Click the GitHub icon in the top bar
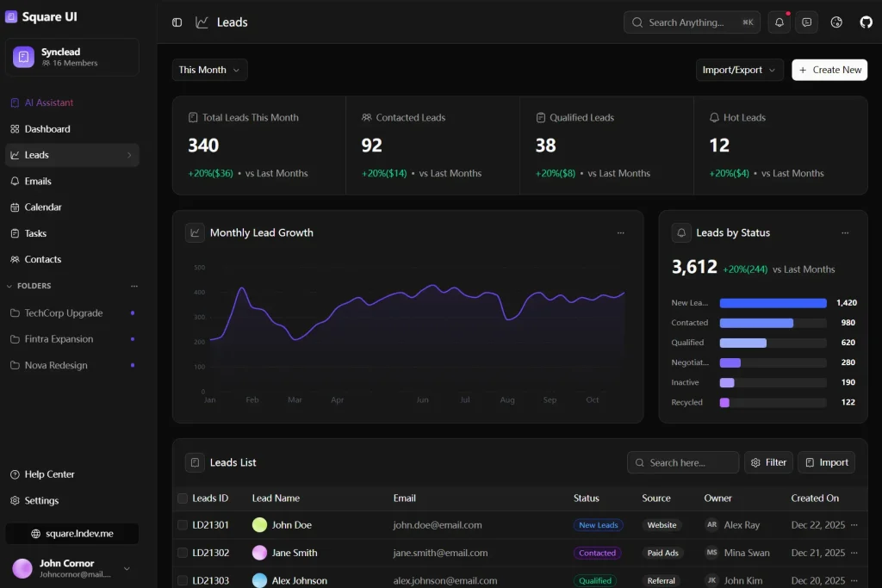Viewport: 882px width, 588px height. pyautogui.click(x=866, y=22)
